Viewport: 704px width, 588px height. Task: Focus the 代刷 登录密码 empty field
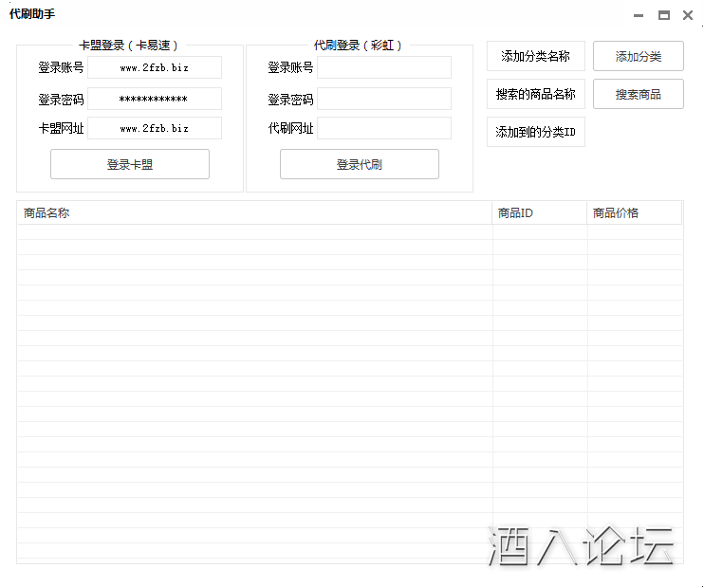(x=384, y=99)
